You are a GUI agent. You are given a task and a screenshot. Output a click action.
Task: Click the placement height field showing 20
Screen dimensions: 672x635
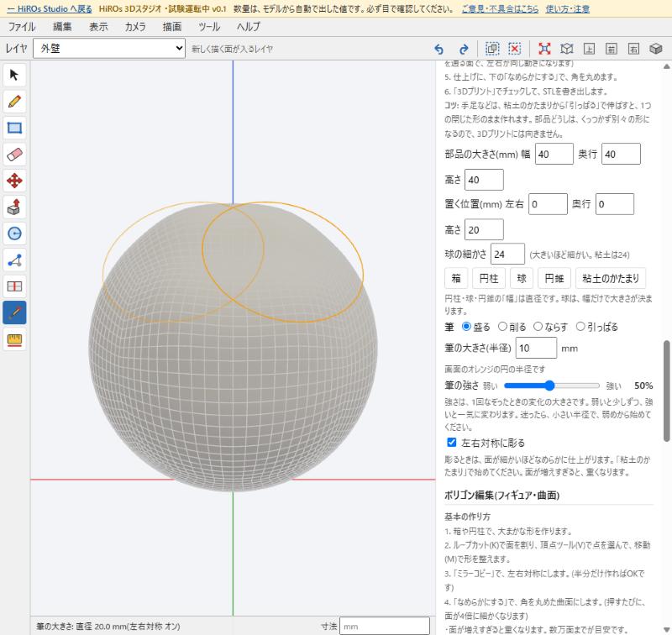click(x=484, y=229)
